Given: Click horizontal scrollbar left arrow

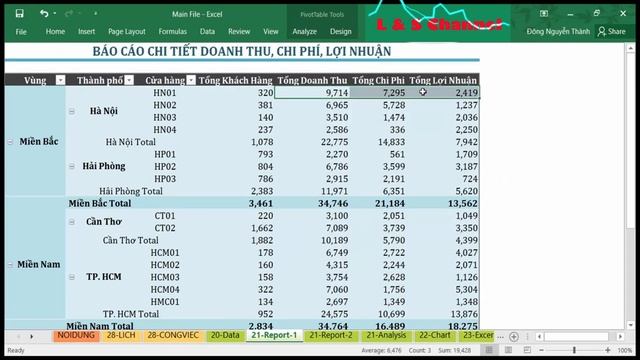Looking at the screenshot, I should 540,337.
